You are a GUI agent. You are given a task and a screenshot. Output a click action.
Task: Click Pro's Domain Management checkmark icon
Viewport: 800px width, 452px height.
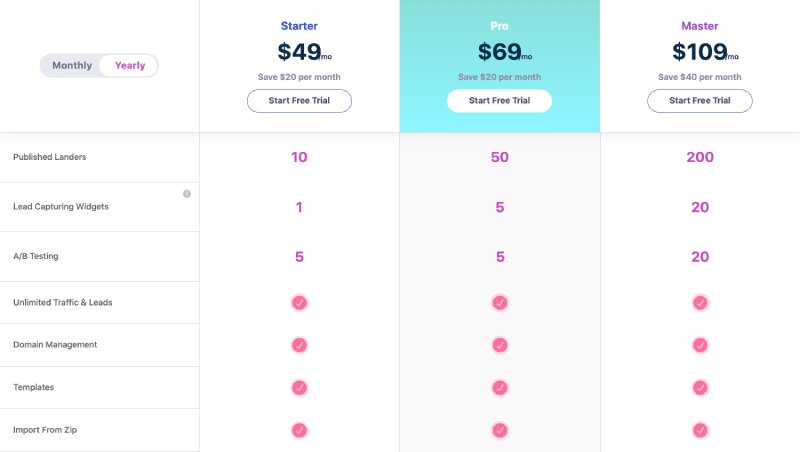point(500,345)
